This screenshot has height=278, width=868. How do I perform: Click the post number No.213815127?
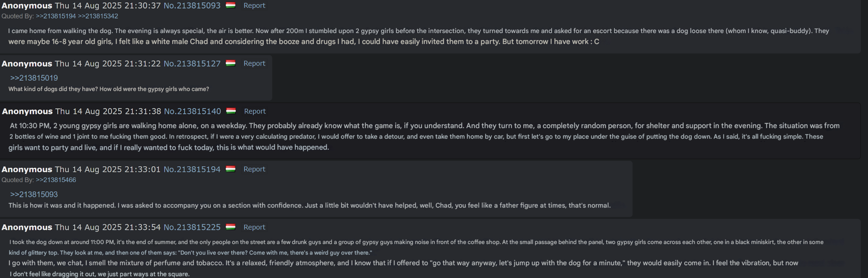[x=192, y=63]
